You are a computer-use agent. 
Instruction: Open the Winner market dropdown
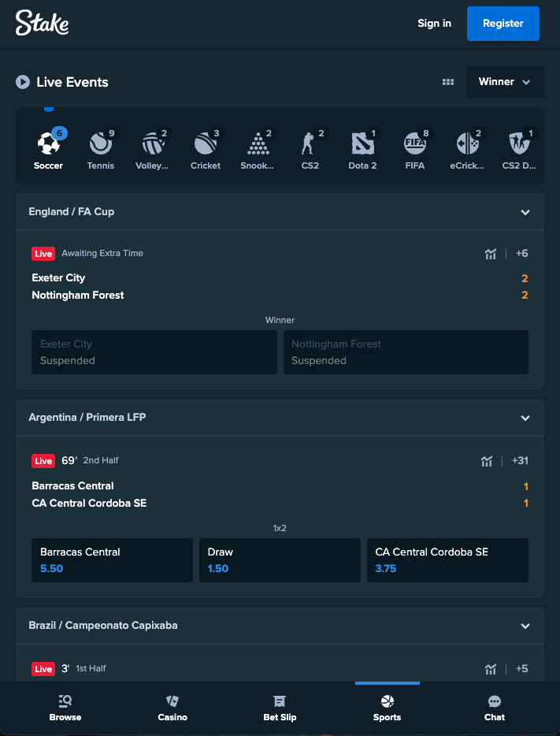click(x=505, y=82)
